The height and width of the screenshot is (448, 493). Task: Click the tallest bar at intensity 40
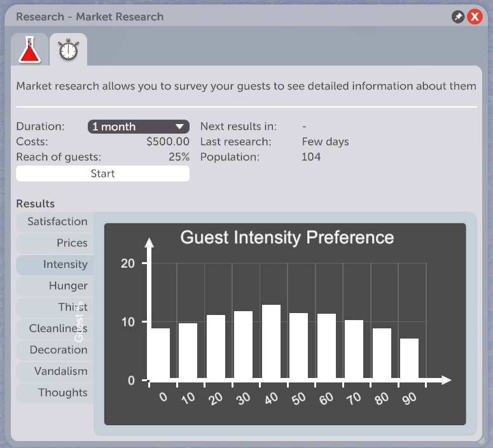click(x=271, y=341)
